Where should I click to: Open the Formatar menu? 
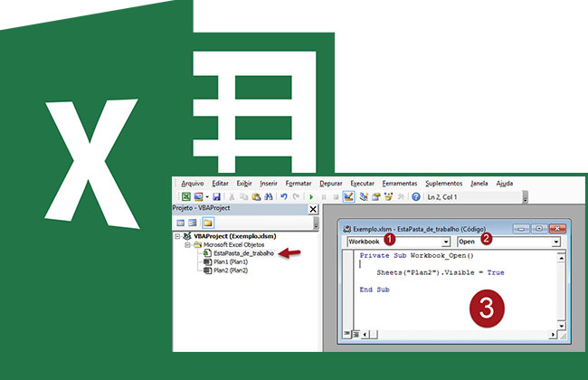tap(299, 183)
